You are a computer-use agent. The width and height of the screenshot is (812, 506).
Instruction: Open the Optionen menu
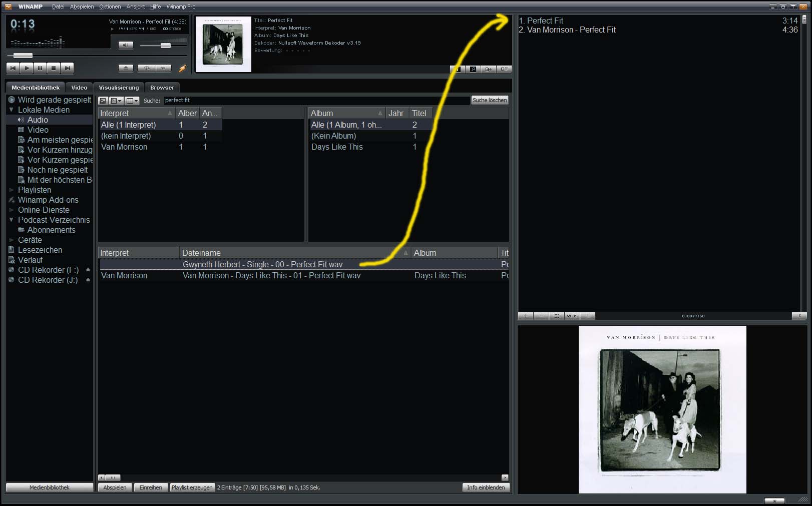tap(110, 7)
